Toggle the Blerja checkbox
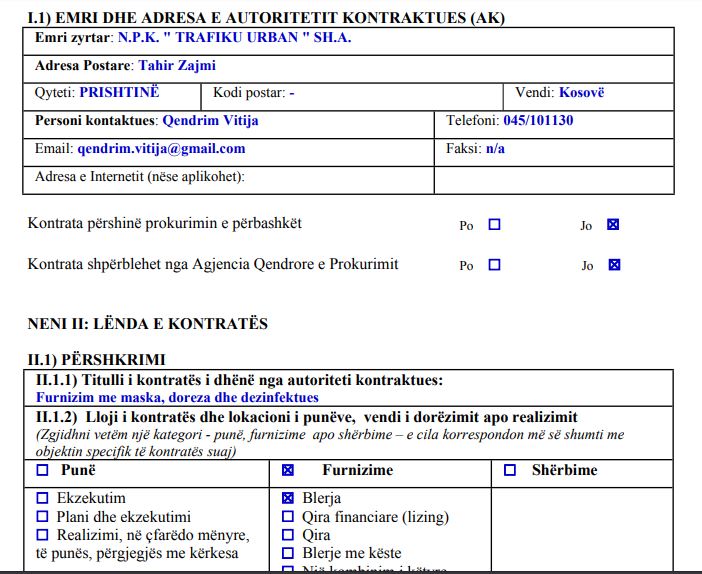Viewport: 702px width, 574px height. [288, 498]
